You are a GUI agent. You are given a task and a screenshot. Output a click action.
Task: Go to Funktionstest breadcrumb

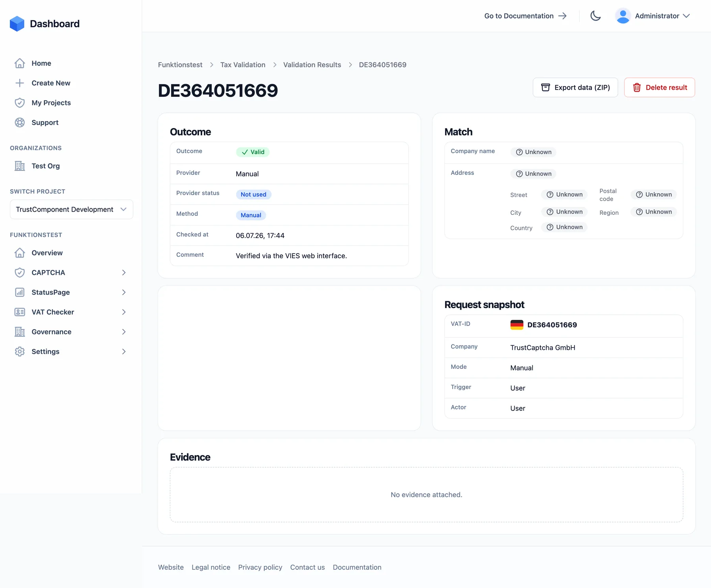[x=180, y=65]
